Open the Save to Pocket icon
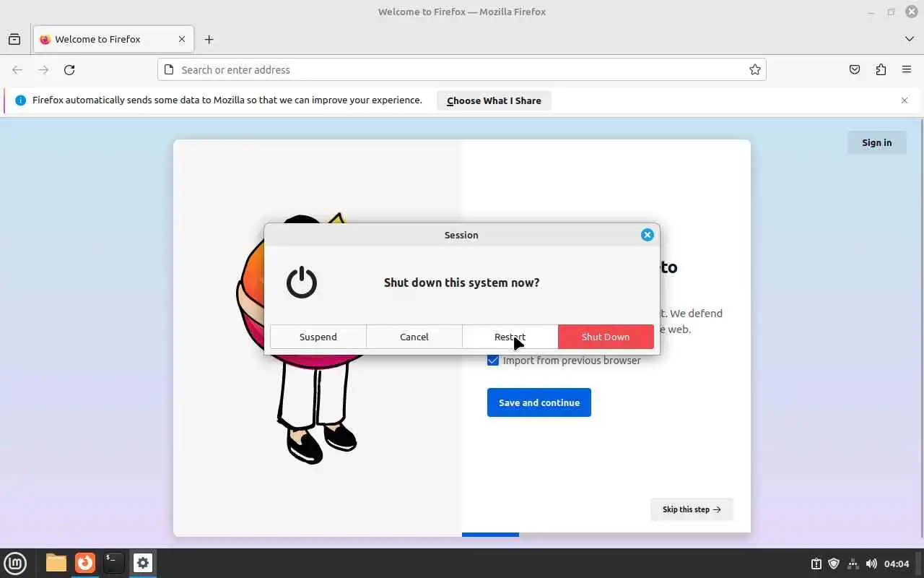 (x=855, y=69)
